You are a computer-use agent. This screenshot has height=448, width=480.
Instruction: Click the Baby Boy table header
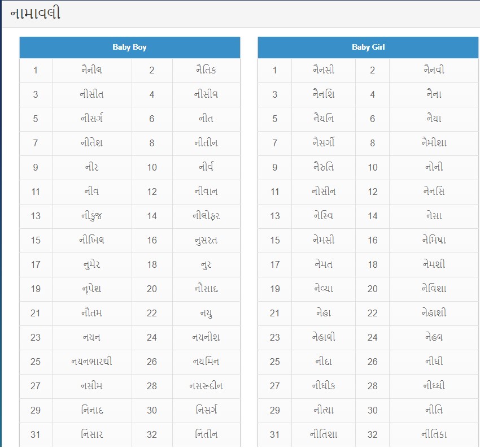click(129, 47)
